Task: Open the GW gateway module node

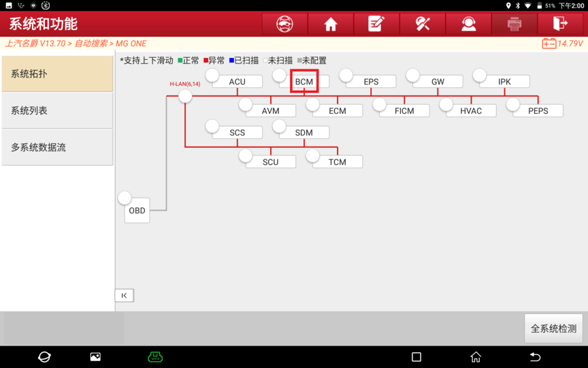Action: click(x=438, y=82)
